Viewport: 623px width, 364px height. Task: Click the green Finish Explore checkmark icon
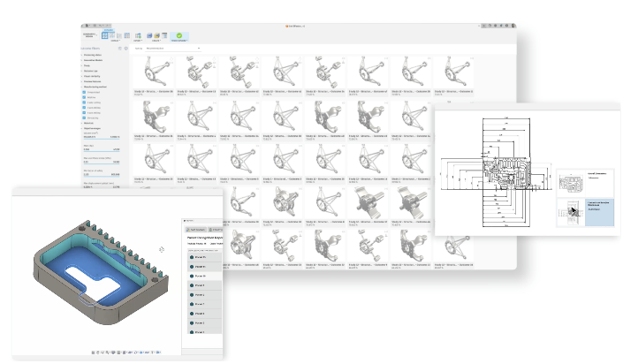[x=179, y=34]
